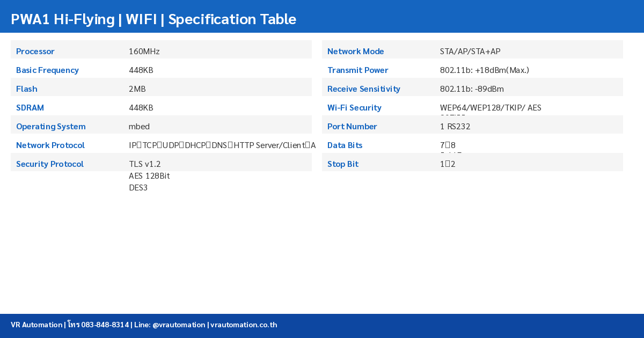Click the SDRAM row label
The width and height of the screenshot is (644, 338).
(x=30, y=108)
